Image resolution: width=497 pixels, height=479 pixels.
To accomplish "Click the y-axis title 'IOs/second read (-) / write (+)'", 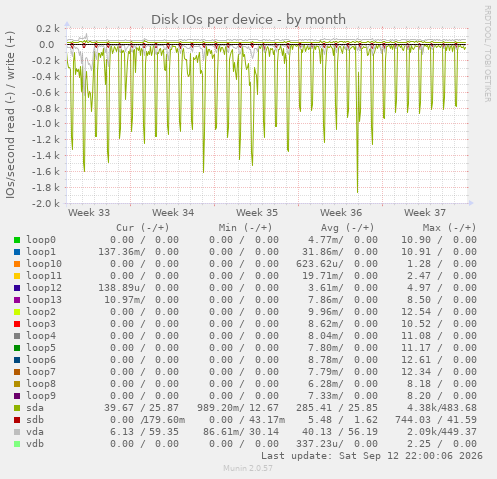I will (x=10, y=115).
